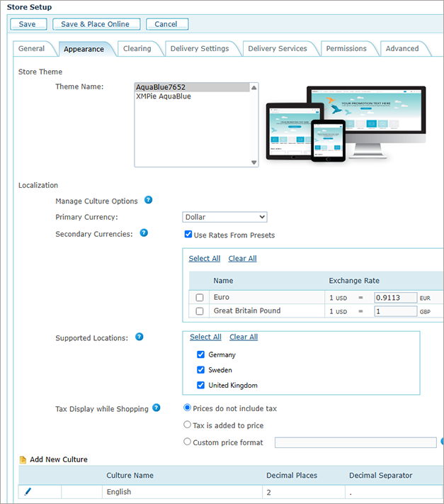Click the pencil edit icon for English culture
Image resolution: width=444 pixels, height=504 pixels.
click(x=28, y=491)
